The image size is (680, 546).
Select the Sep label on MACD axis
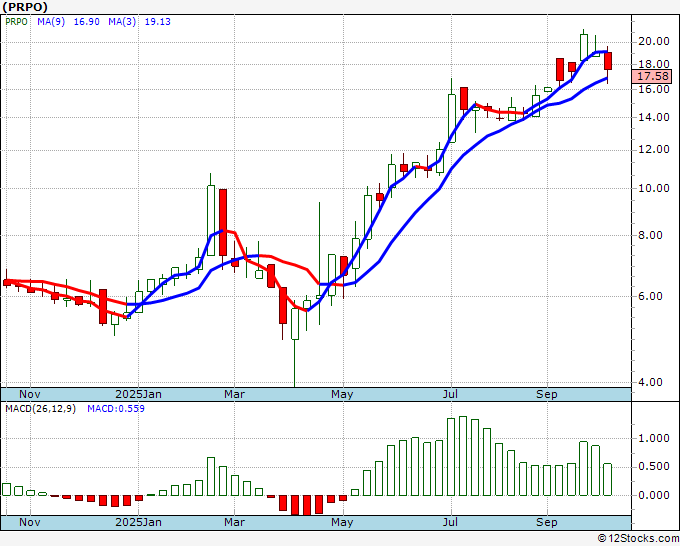[x=546, y=522]
